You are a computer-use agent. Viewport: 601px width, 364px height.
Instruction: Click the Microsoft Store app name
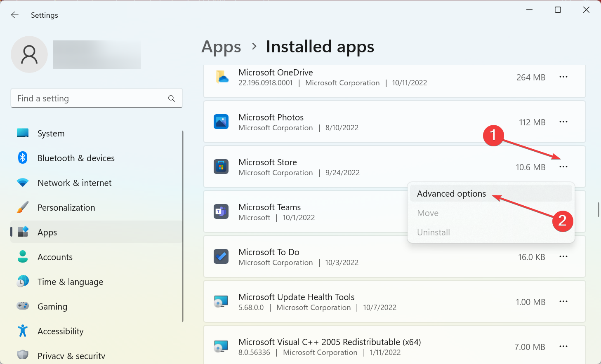[268, 162]
